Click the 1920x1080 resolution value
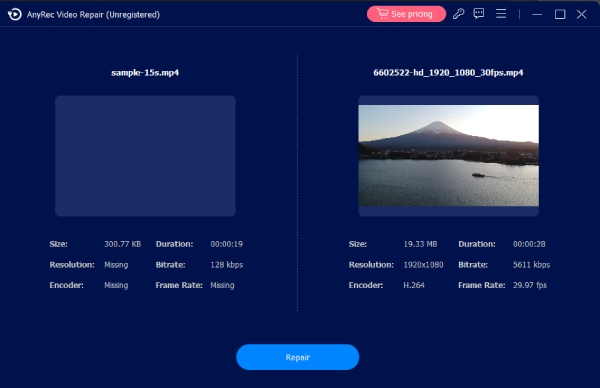This screenshot has height=388, width=600. coord(423,265)
